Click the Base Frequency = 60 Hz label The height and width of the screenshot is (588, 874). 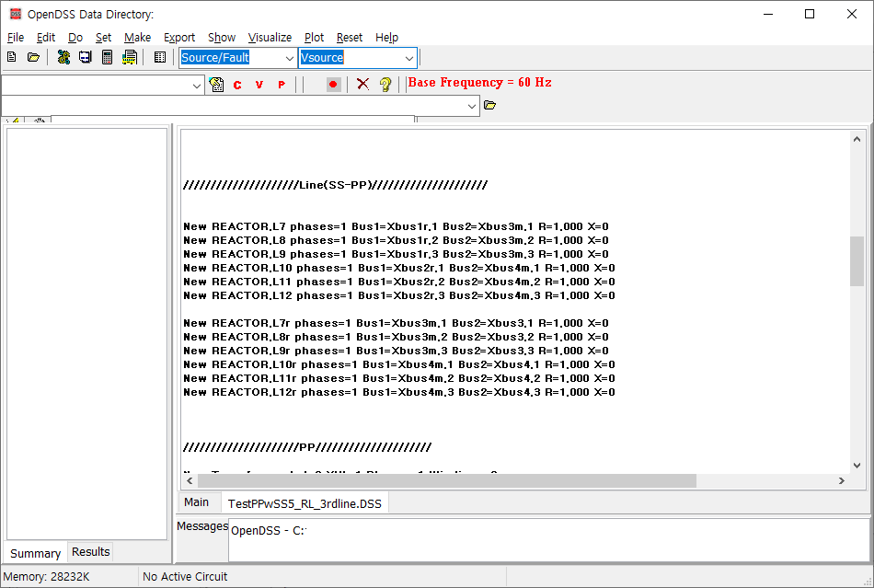coord(480,83)
